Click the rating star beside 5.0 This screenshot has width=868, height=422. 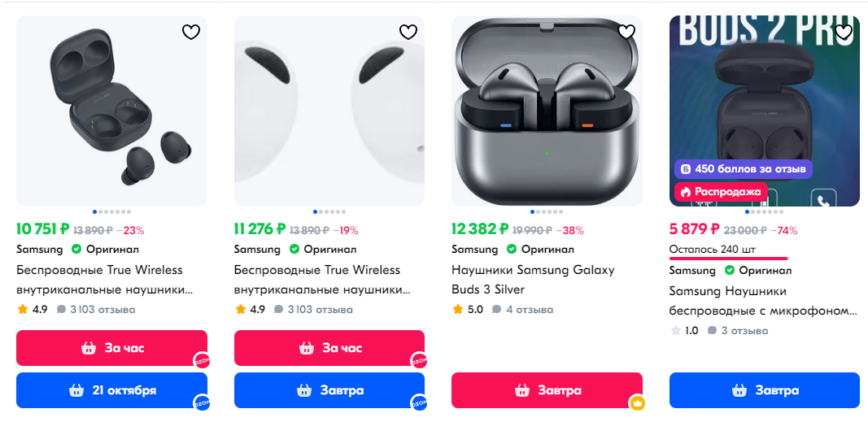point(458,310)
